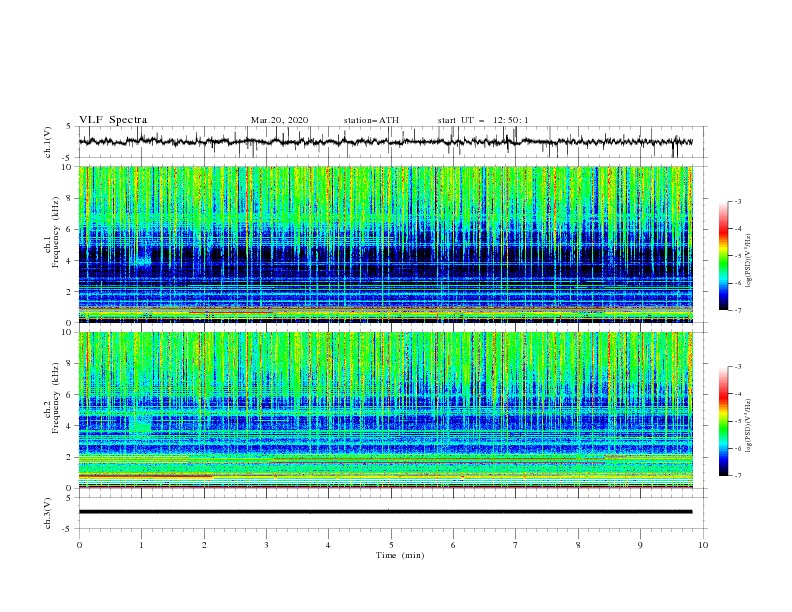Image resolution: width=792 pixels, height=612 pixels.
Task: Click the 'Time (min)' axis label
Action: 400,555
